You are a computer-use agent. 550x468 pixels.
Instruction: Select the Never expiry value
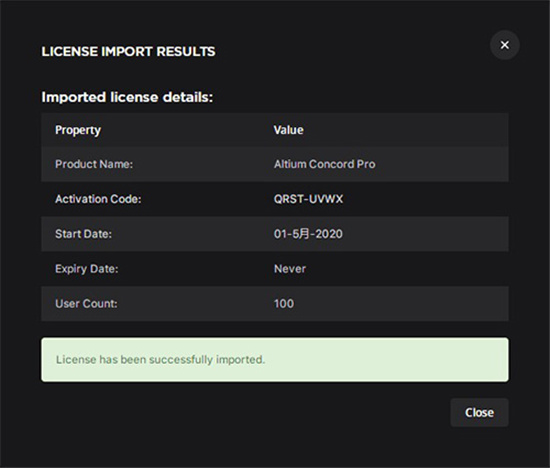pos(290,269)
